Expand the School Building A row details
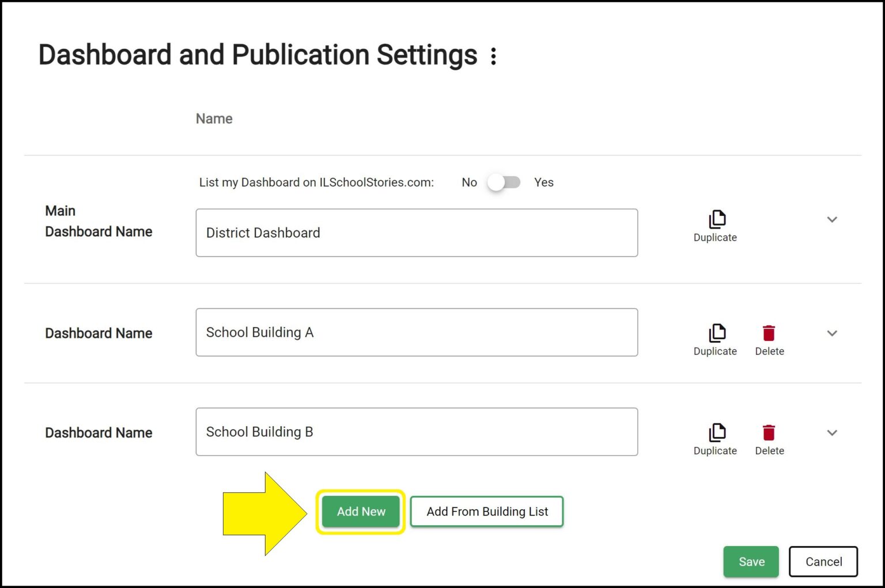This screenshot has width=885, height=588. tap(832, 333)
